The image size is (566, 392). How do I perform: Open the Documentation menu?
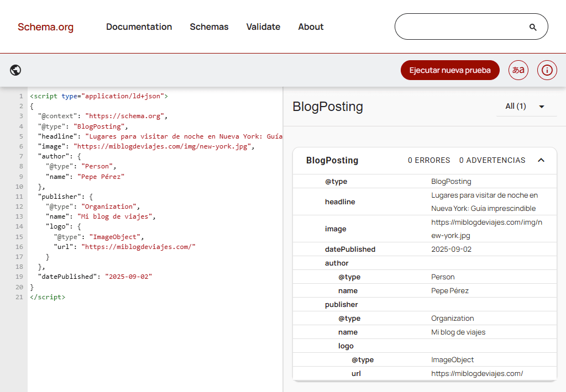pos(139,27)
